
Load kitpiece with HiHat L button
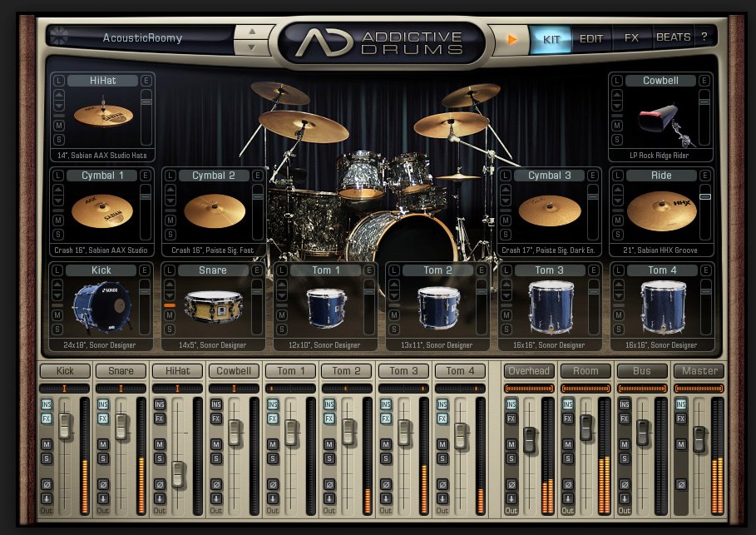tap(59, 81)
